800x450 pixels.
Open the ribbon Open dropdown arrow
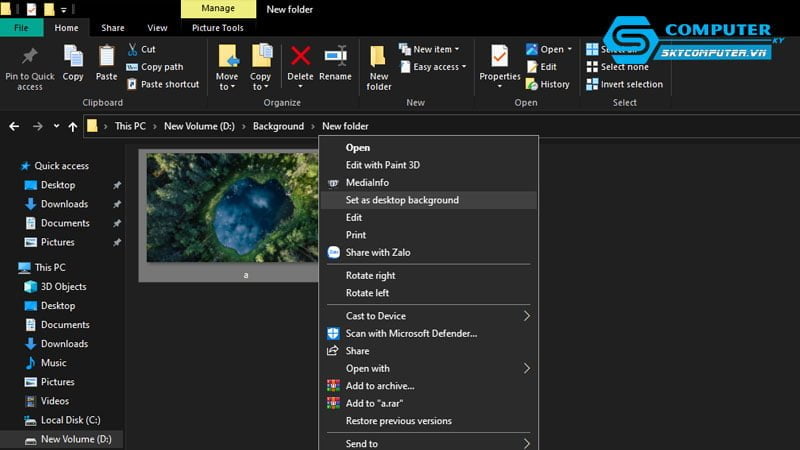click(570, 49)
